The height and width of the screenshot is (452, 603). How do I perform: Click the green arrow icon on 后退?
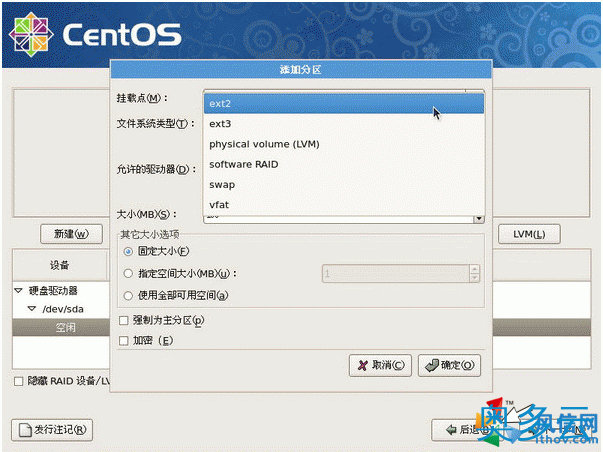coord(451,430)
